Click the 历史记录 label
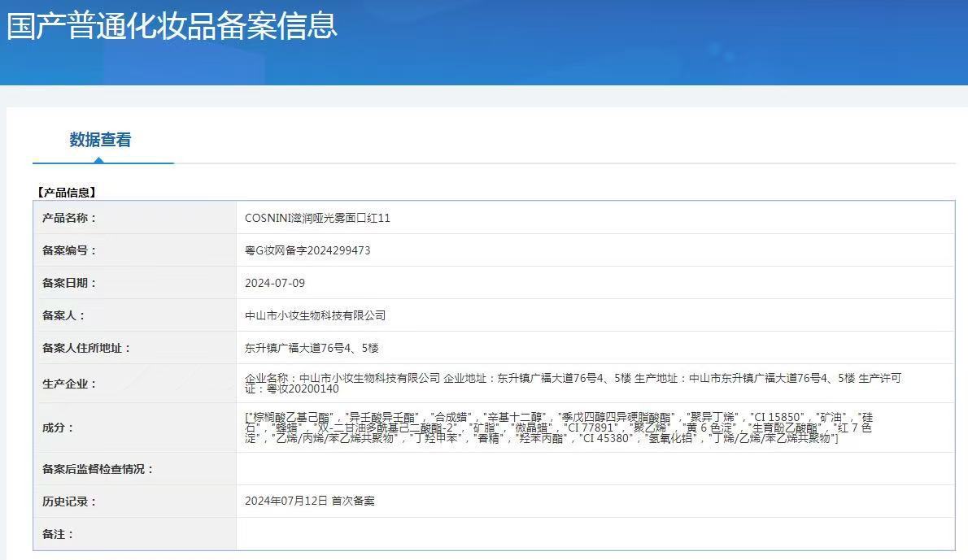 tap(69, 501)
